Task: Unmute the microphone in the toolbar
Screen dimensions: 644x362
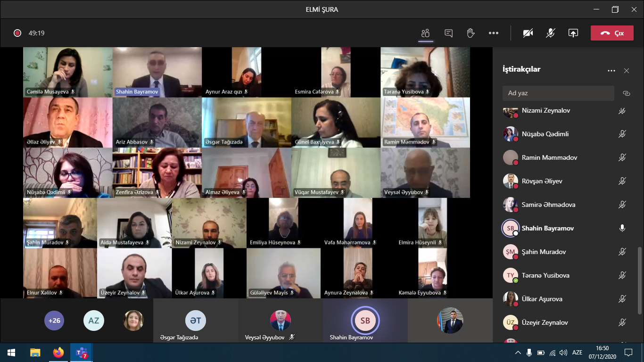Action: [x=550, y=33]
